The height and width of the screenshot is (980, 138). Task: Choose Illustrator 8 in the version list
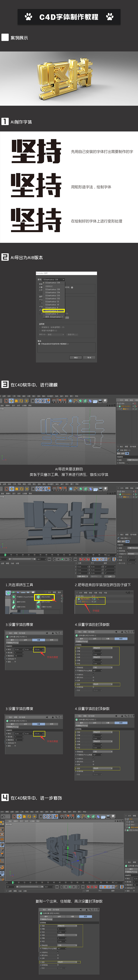pos(54,311)
